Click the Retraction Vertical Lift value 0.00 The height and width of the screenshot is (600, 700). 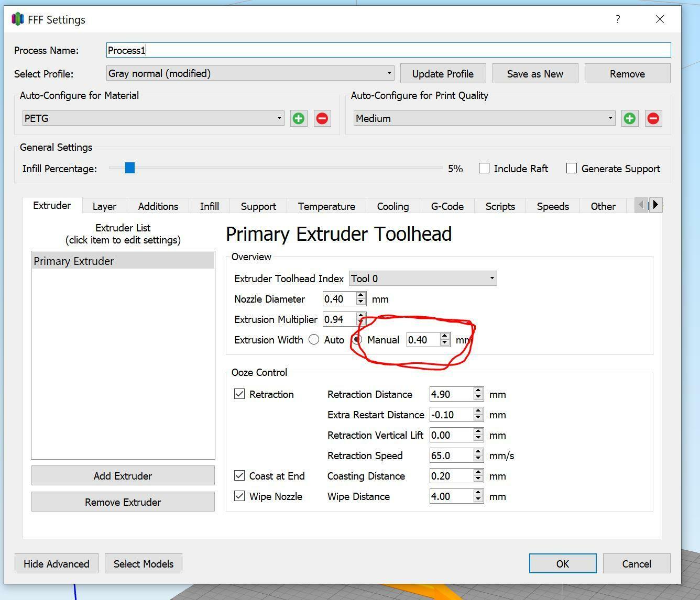pos(451,435)
